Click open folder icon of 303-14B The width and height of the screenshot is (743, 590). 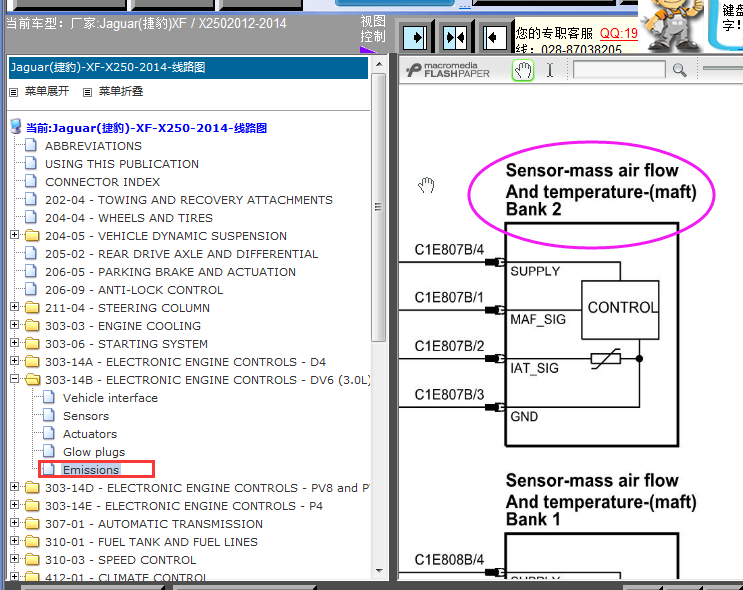(32, 380)
